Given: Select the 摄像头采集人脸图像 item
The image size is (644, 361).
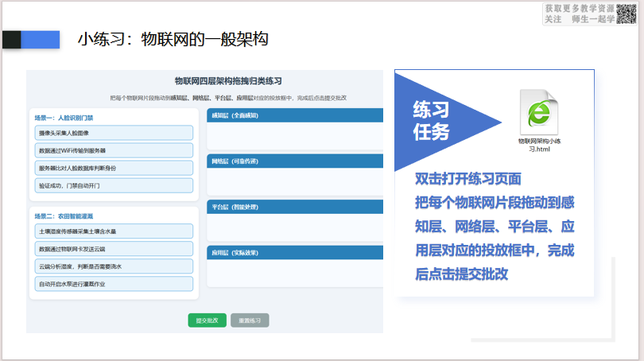Looking at the screenshot, I should [114, 133].
